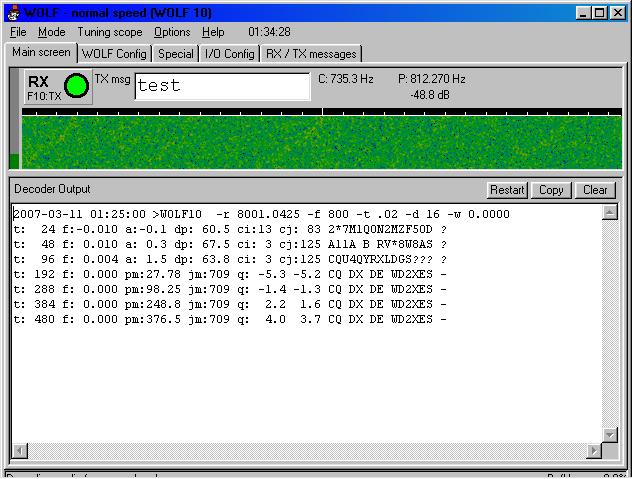Open the Help menu
The height and width of the screenshot is (479, 632).
tap(213, 32)
